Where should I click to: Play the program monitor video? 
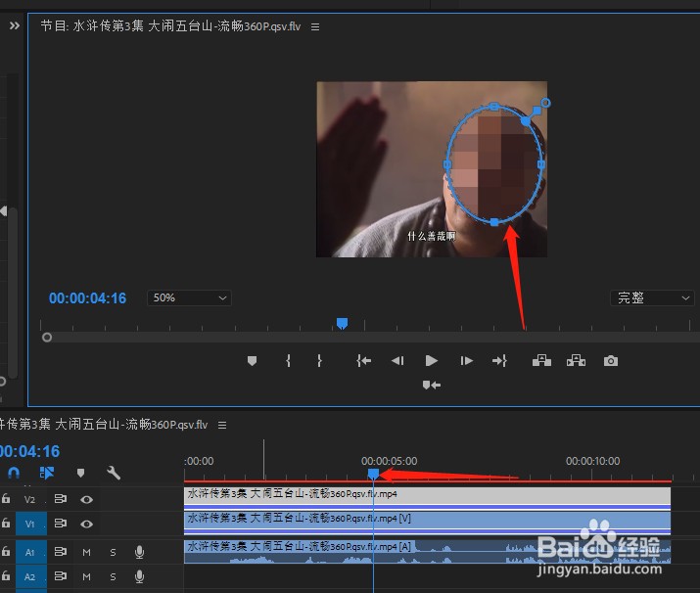431,360
